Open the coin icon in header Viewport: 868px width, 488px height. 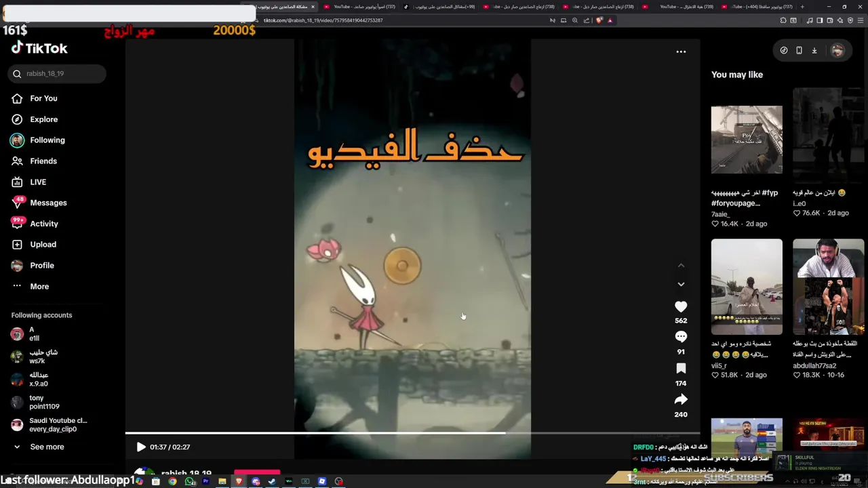[x=784, y=50]
